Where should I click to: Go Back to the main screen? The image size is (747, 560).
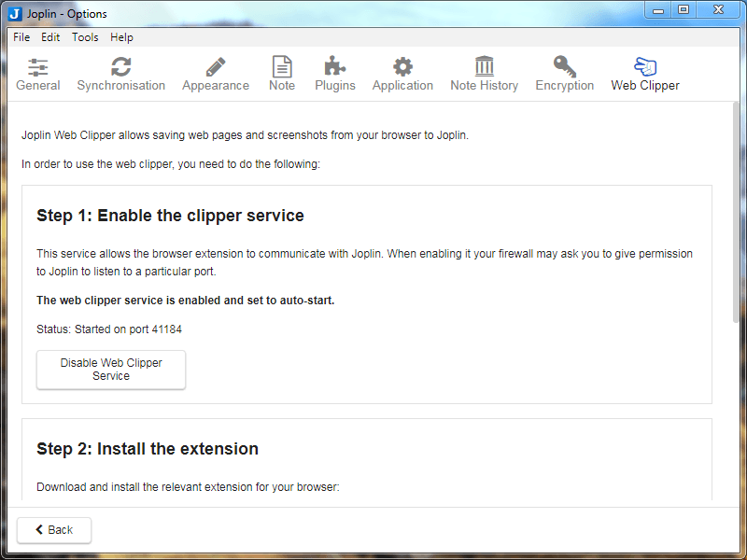pyautogui.click(x=54, y=530)
